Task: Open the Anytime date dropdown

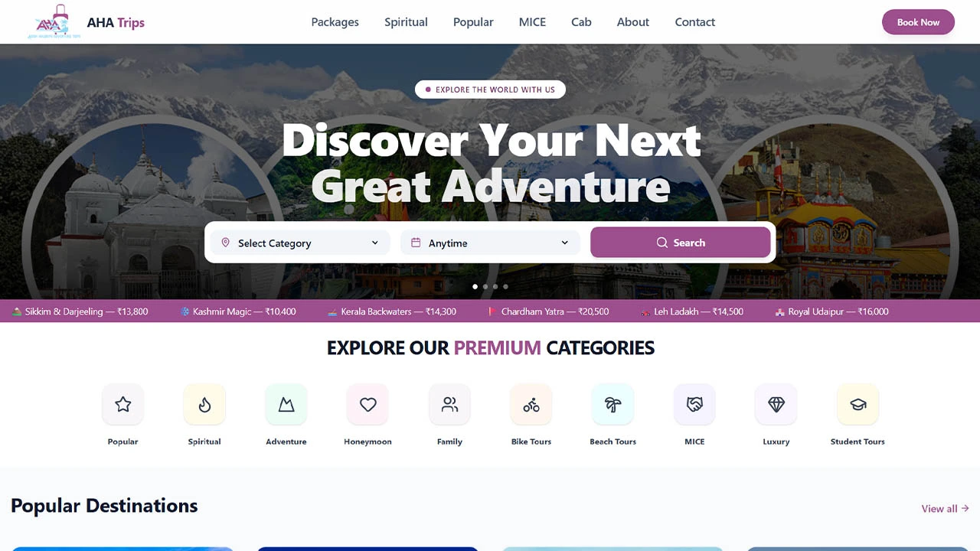Action: [490, 243]
